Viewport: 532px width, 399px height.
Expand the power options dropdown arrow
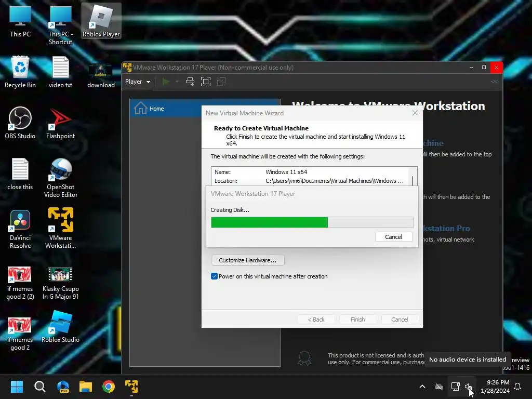[x=177, y=82]
